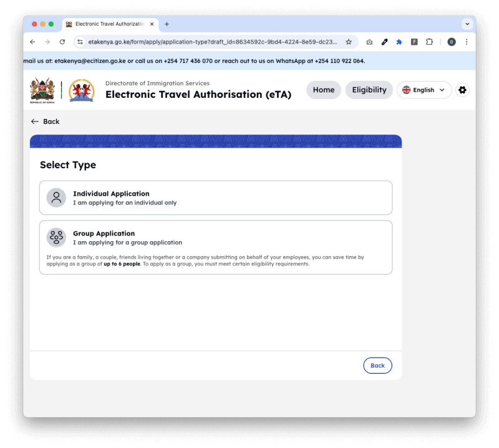Open the browser Extensions menu
499x448 pixels.
429,42
